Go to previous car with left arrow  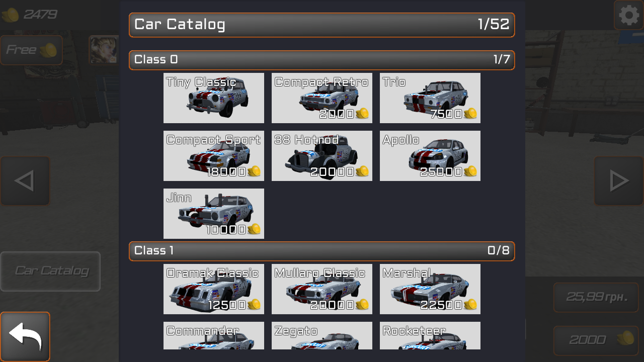(x=25, y=181)
